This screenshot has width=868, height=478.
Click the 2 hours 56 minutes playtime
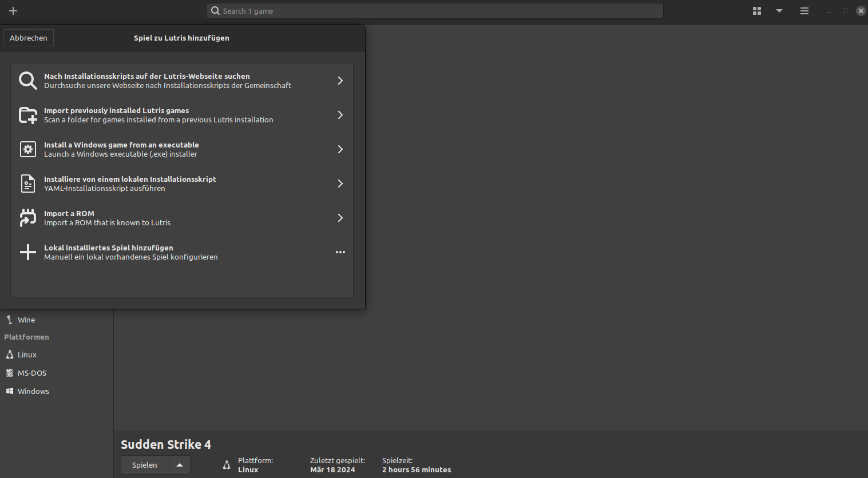[417, 469]
